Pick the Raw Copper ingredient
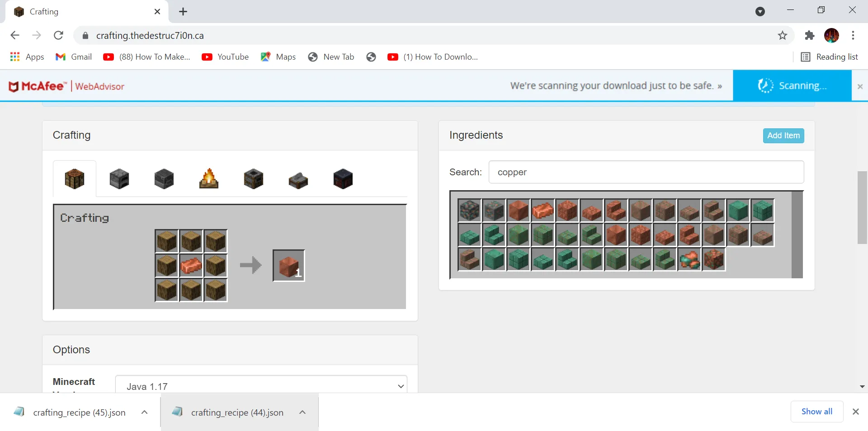 click(x=689, y=260)
